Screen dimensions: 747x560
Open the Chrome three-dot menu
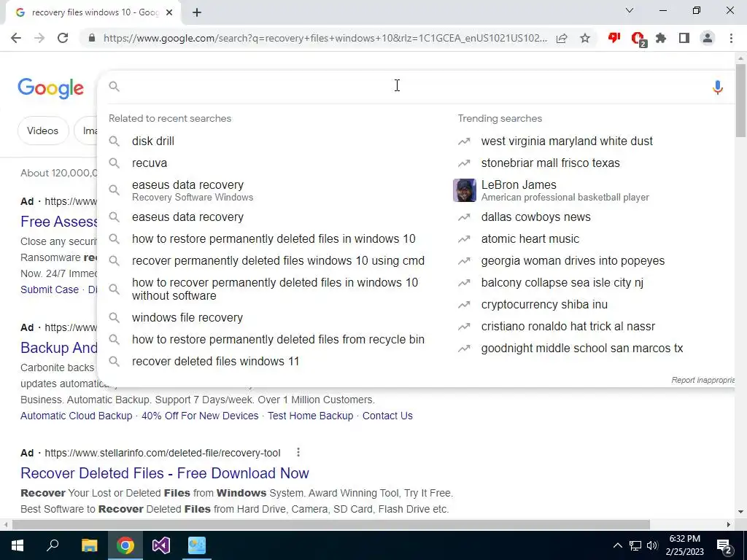pyautogui.click(x=731, y=38)
